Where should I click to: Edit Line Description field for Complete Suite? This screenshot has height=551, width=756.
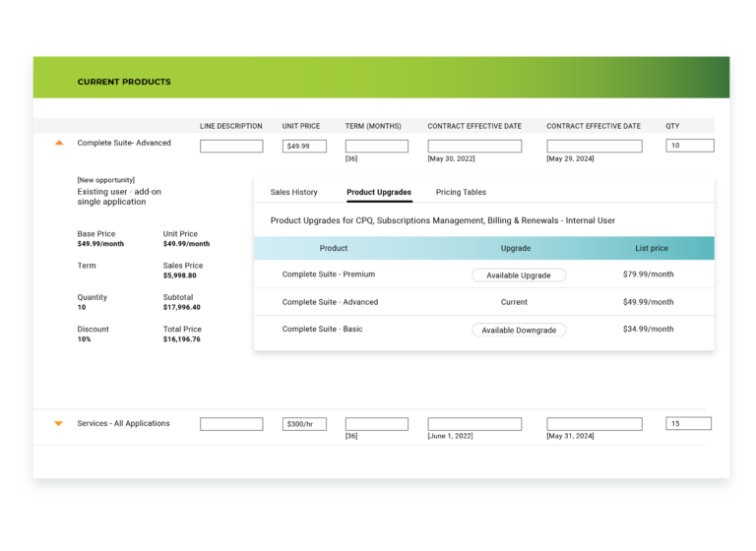click(x=231, y=146)
